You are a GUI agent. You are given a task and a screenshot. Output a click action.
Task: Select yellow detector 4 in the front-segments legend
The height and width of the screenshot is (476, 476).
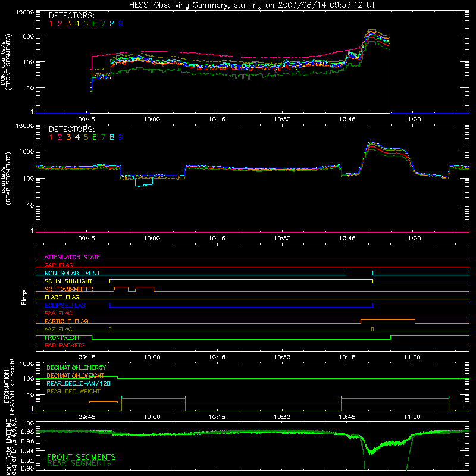click(x=77, y=24)
